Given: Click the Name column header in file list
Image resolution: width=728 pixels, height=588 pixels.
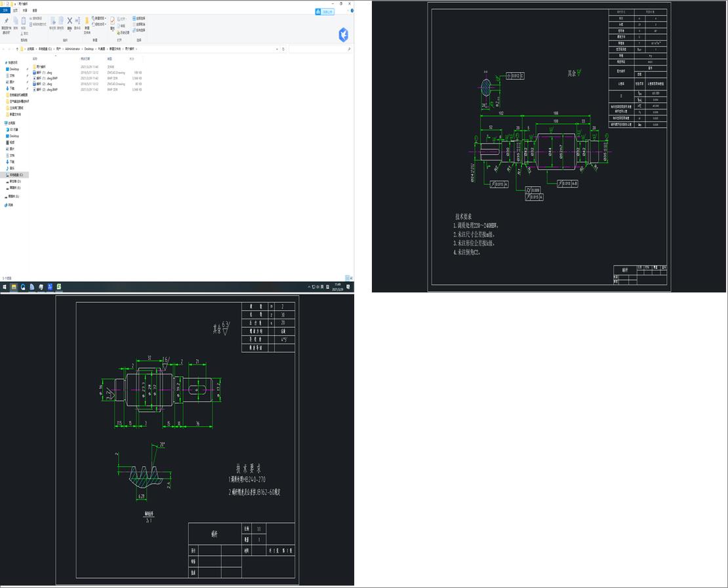Looking at the screenshot, I should [x=35, y=59].
